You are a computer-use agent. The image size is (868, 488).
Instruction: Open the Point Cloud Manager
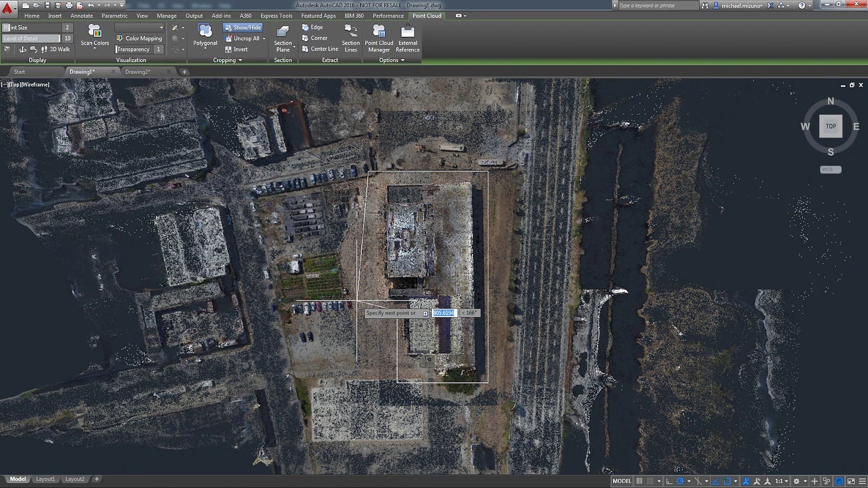coord(379,38)
